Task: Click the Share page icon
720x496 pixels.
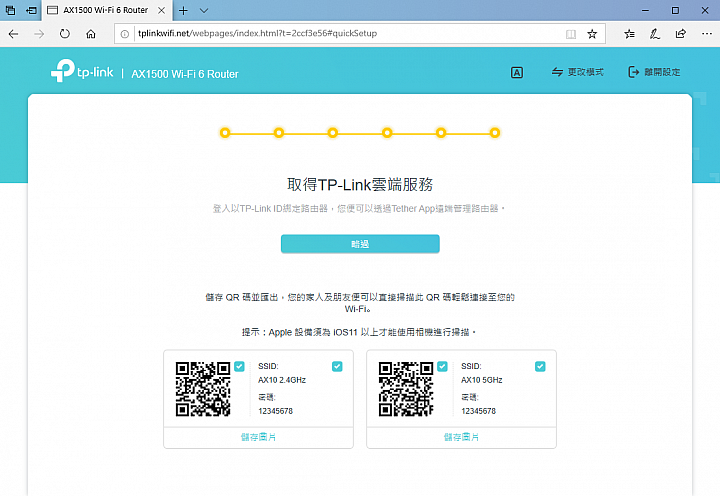Action: pyautogui.click(x=681, y=34)
